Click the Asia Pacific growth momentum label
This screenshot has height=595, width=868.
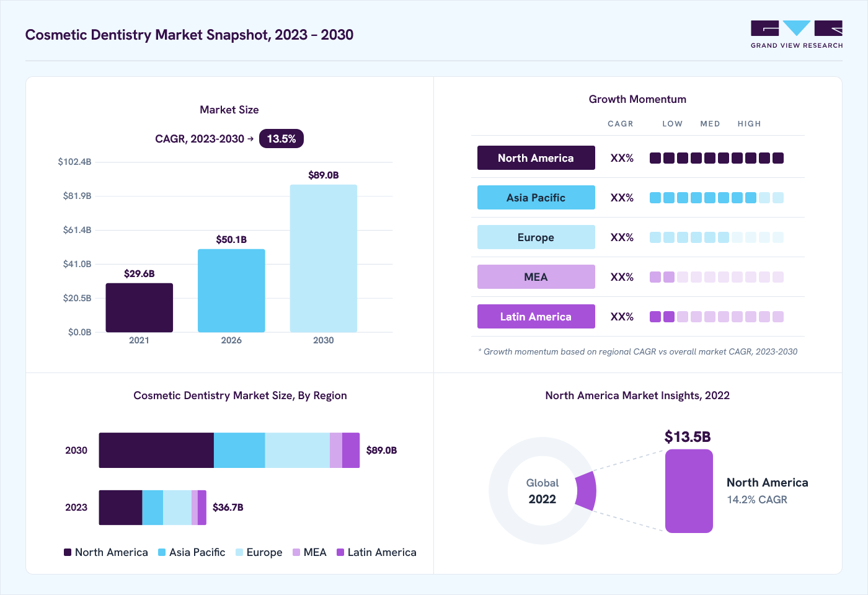point(536,198)
